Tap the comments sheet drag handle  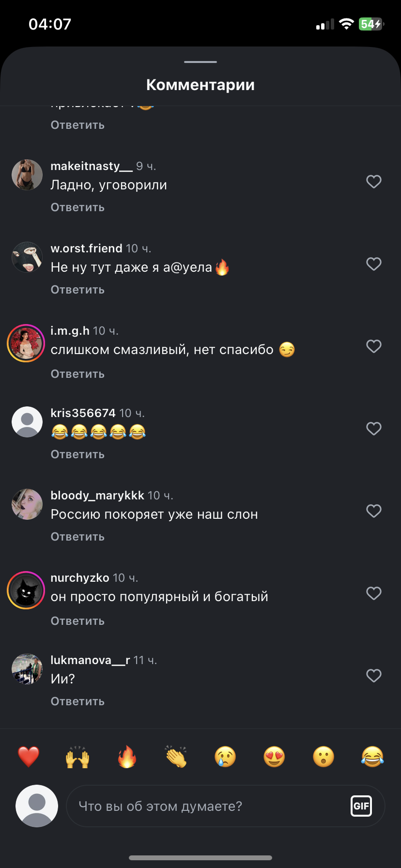pos(200,62)
